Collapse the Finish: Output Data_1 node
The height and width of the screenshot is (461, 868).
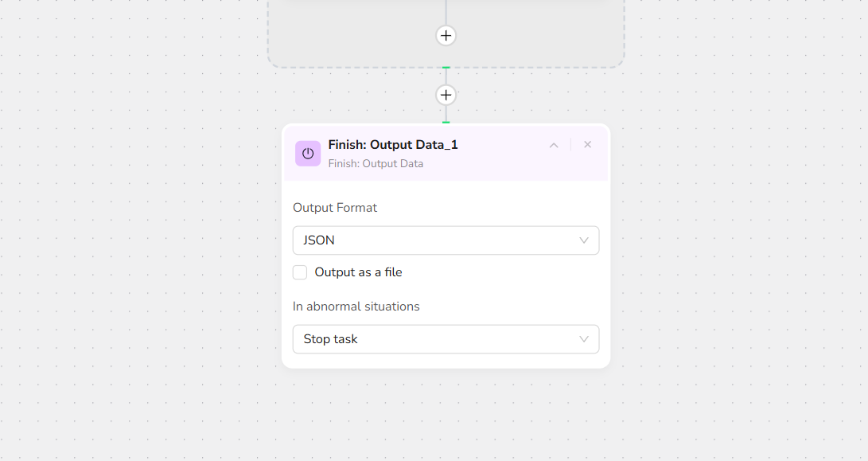554,145
